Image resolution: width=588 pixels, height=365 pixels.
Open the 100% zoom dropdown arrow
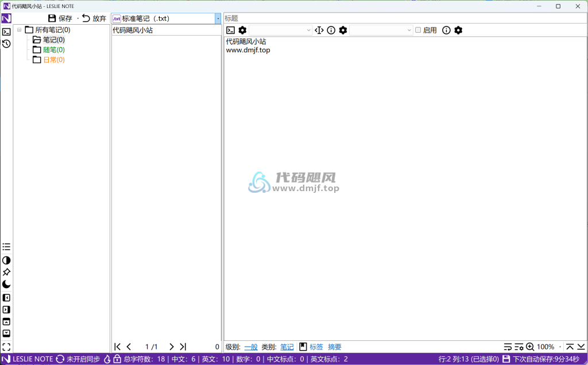point(560,347)
